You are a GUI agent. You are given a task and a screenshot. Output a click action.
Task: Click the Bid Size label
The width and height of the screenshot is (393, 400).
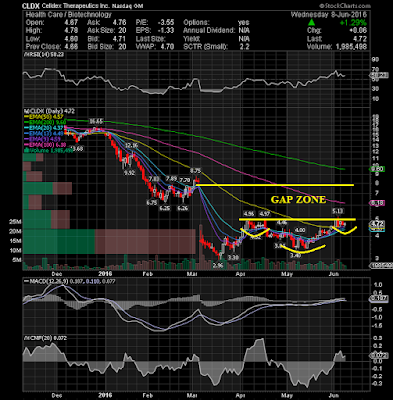tap(100, 47)
